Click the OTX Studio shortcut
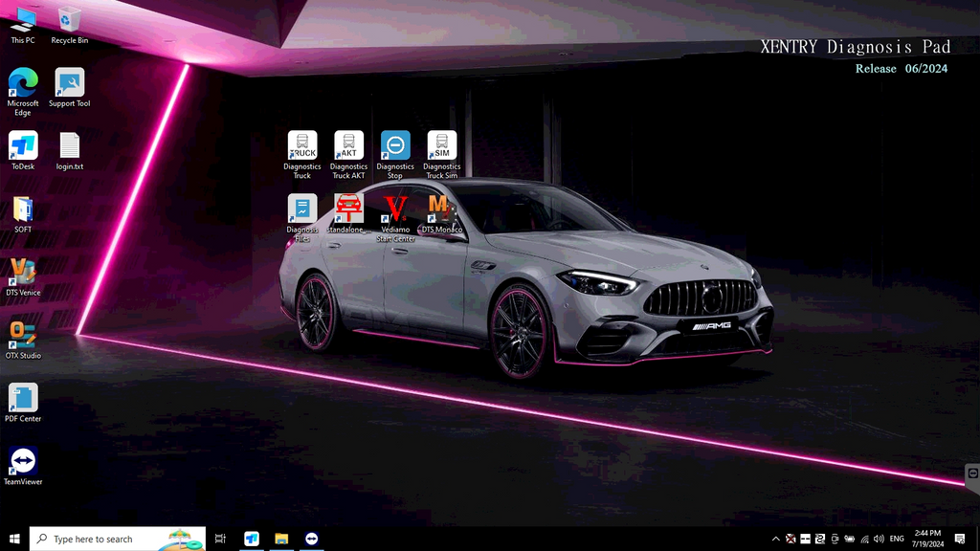Screen dimensions: 980x551 coord(23,336)
